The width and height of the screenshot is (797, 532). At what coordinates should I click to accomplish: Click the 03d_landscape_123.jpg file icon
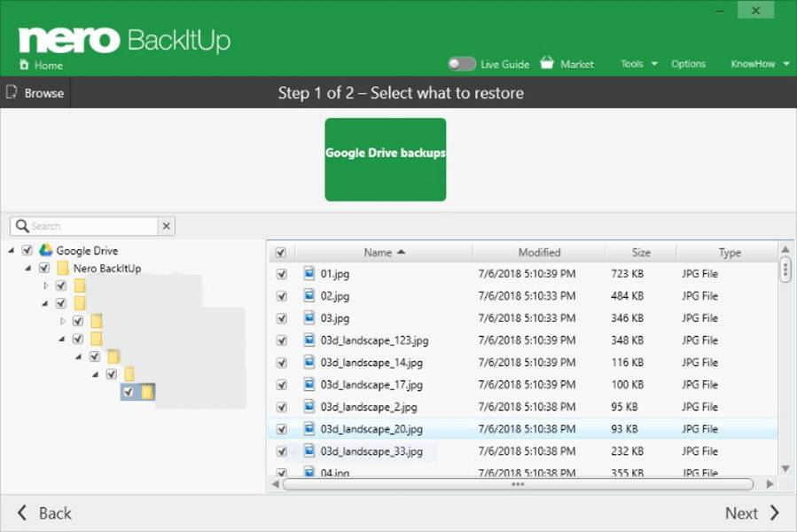(x=309, y=340)
